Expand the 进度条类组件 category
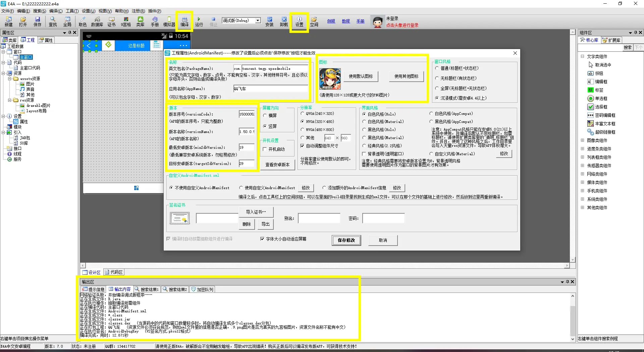644x352 pixels. tap(582, 149)
